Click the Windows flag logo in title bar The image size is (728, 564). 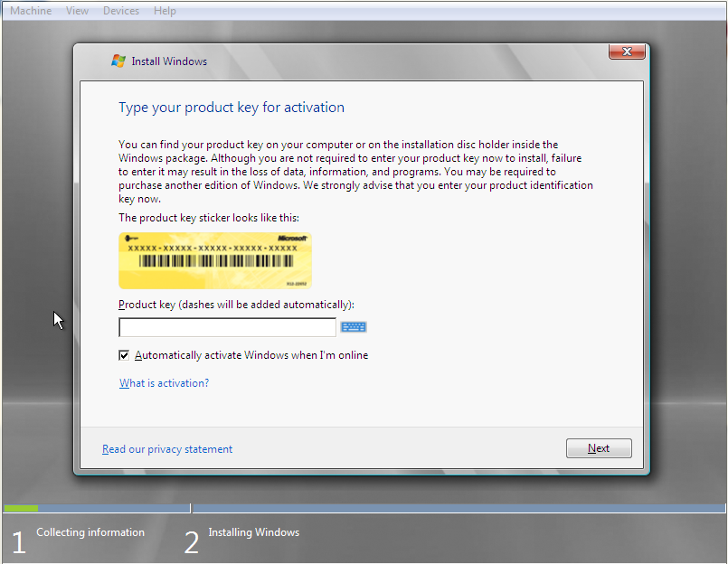click(x=118, y=61)
